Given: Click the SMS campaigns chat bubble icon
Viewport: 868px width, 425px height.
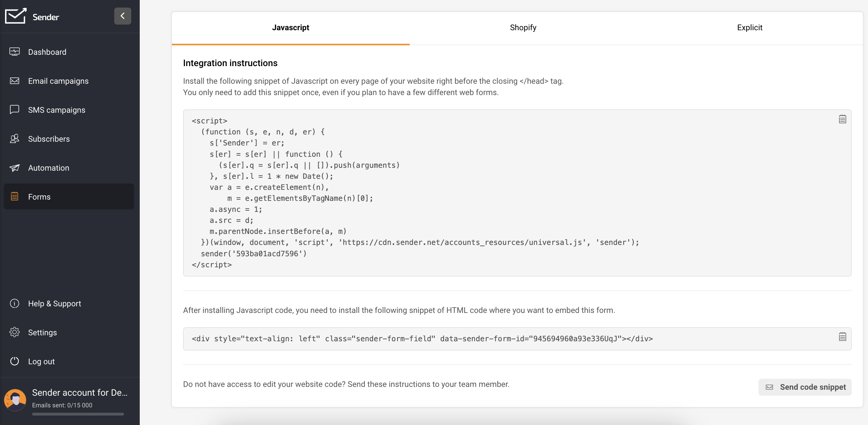Looking at the screenshot, I should tap(14, 110).
